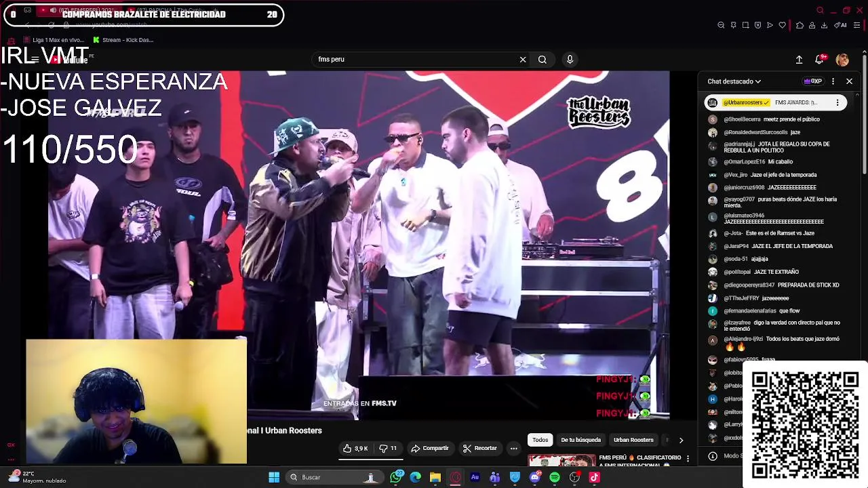Click the Recortar clip button
This screenshot has height=488, width=868.
479,449
